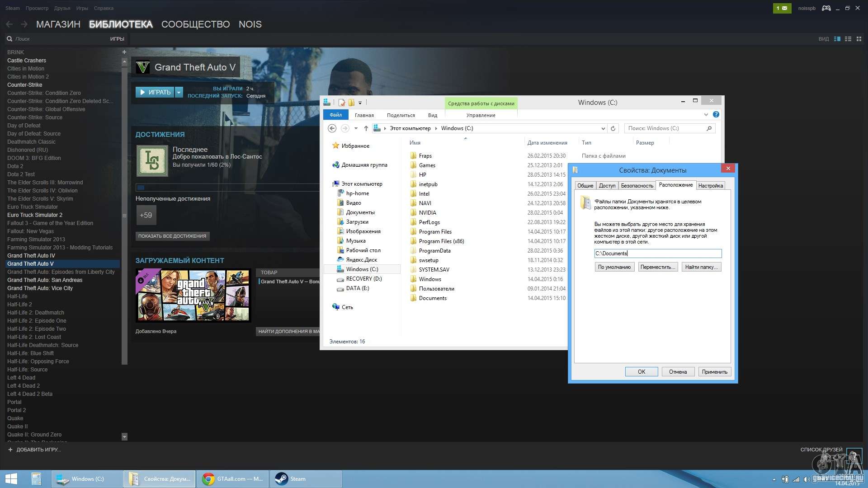The width and height of the screenshot is (868, 488).
Task: Open the Главная ribbon tab
Action: pos(364,115)
